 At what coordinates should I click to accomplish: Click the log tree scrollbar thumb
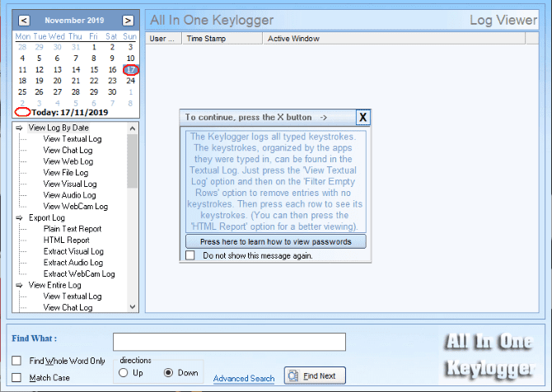point(133,161)
